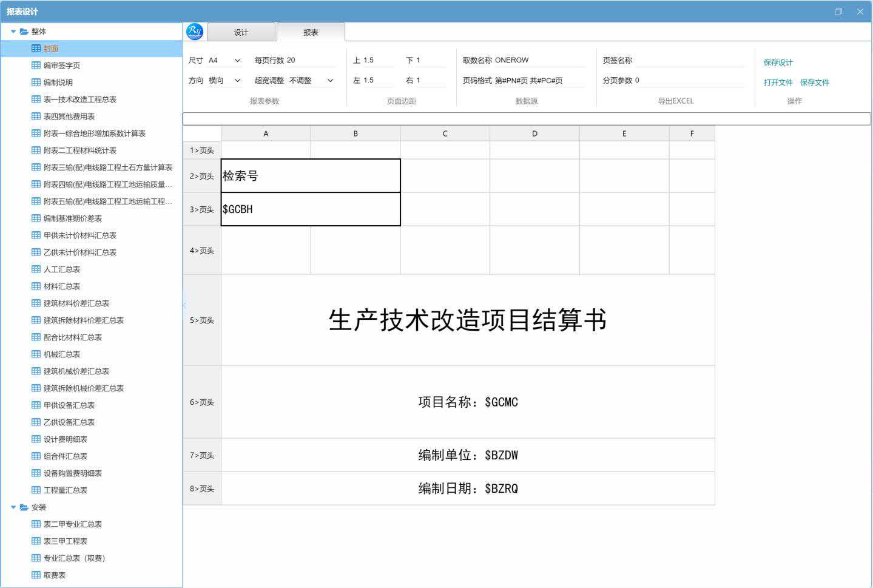The height and width of the screenshot is (588, 873).
Task: Select the cell containing $GCBH
Action: (x=310, y=209)
